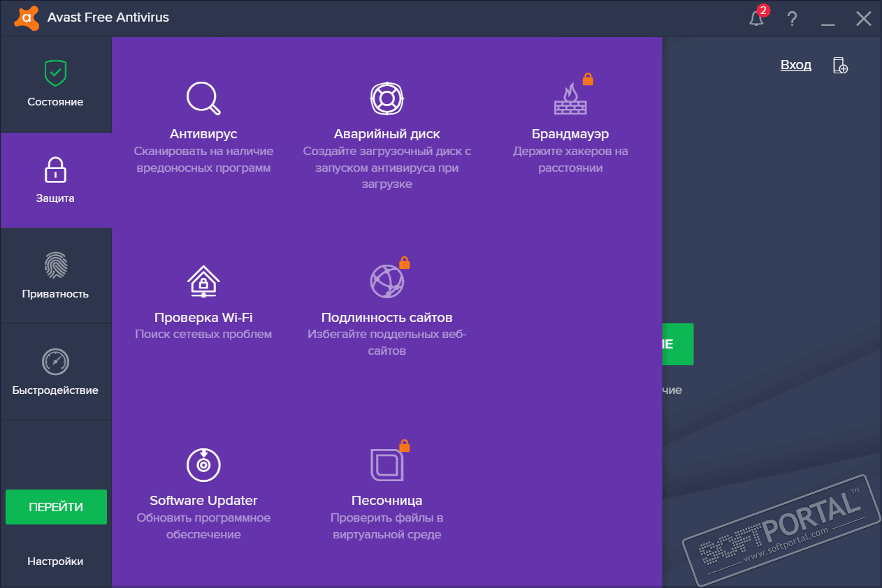Click the Вход login link
This screenshot has height=588, width=882.
(795, 65)
